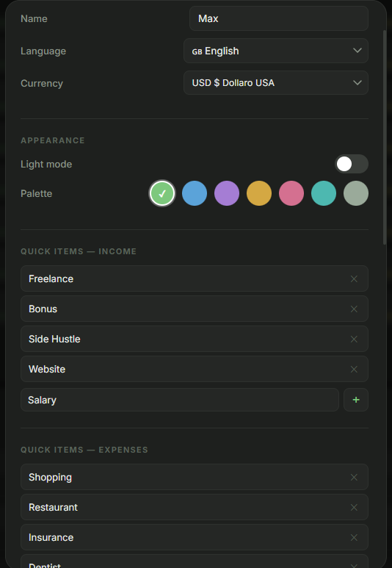This screenshot has height=568, width=392.
Task: Delete the Side Hustle quick item
Action: tap(354, 339)
